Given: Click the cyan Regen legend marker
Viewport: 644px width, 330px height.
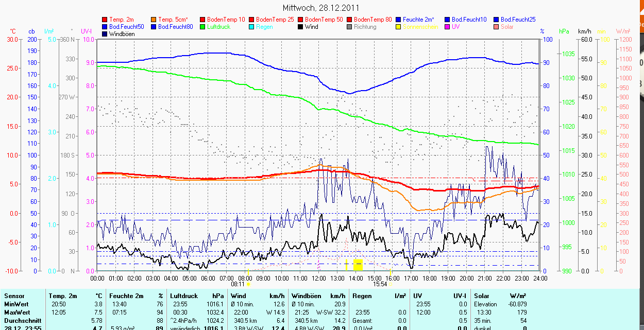Looking at the screenshot, I should coord(251,27).
